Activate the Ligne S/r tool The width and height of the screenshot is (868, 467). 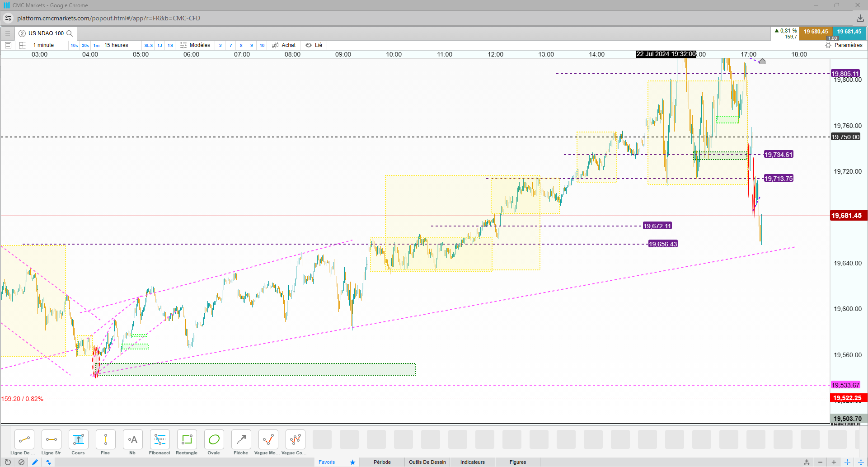point(51,443)
